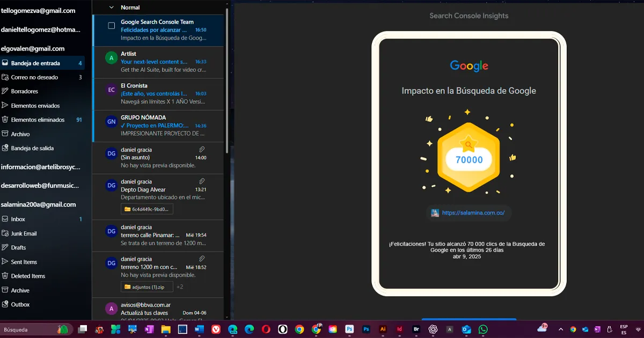Open adjuntos (1).zip attachment

147,287
